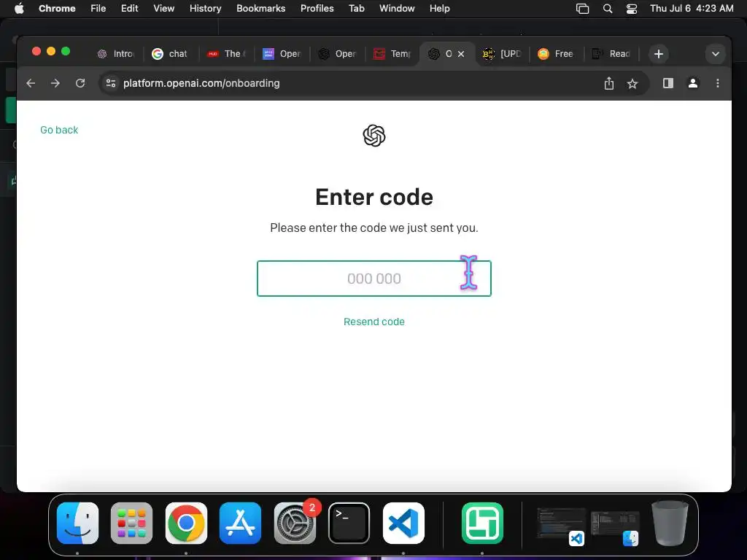The height and width of the screenshot is (560, 747).
Task: Switch to the Temp tab
Action: click(392, 54)
